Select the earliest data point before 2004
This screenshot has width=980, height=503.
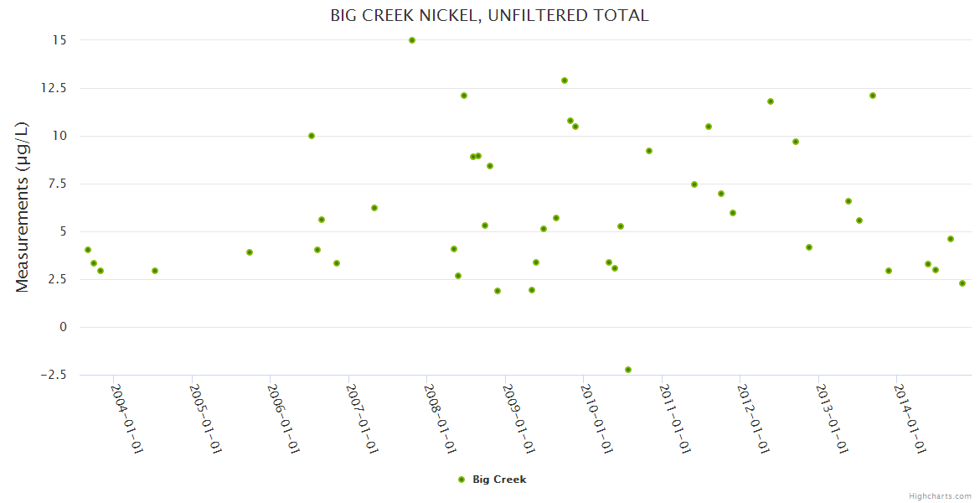88,250
